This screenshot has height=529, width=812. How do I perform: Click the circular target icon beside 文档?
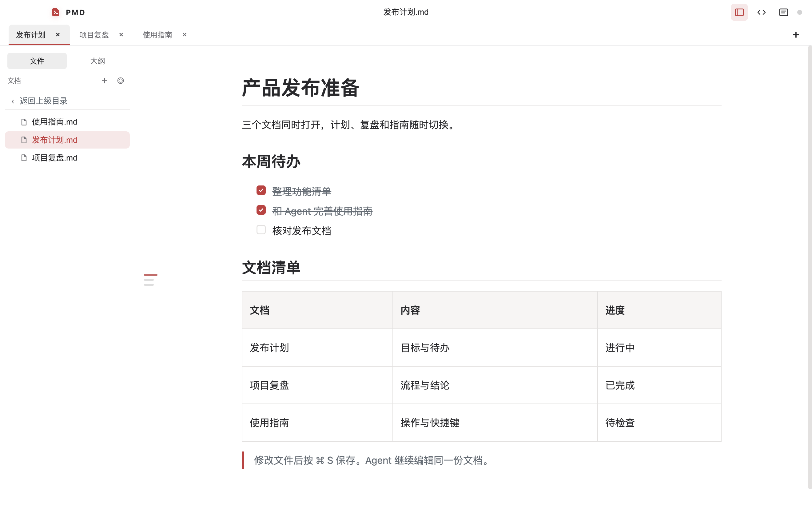(121, 81)
